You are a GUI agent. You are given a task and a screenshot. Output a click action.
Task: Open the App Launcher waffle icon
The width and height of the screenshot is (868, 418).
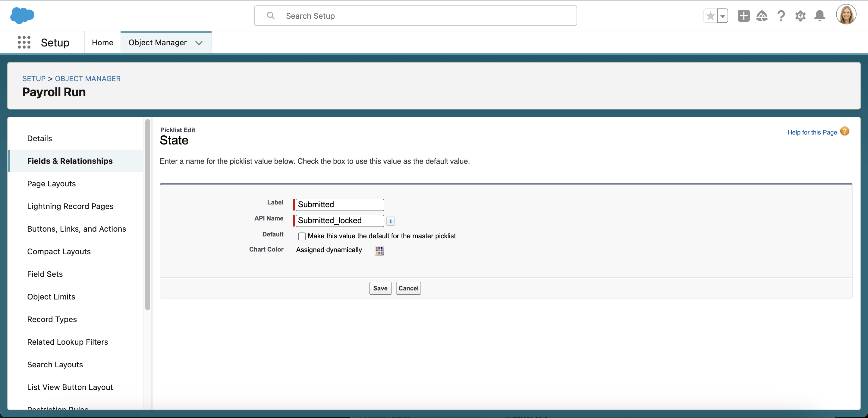pos(24,42)
